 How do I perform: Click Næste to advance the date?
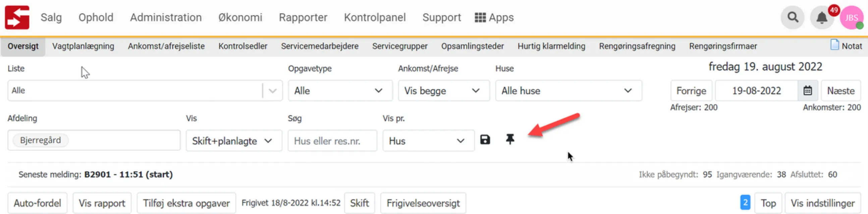(841, 90)
